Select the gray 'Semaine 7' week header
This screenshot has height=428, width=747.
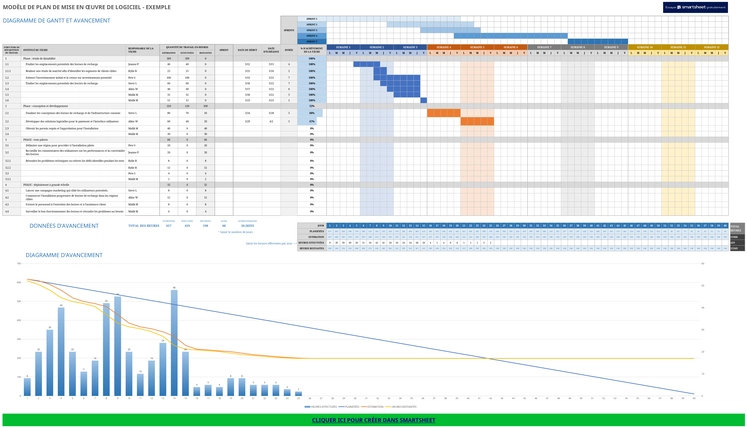pyautogui.click(x=544, y=47)
